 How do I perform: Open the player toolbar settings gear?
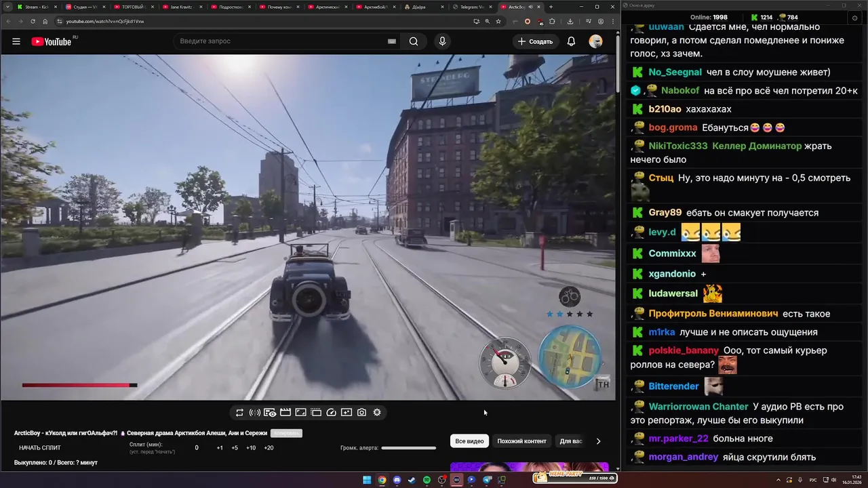pos(377,412)
